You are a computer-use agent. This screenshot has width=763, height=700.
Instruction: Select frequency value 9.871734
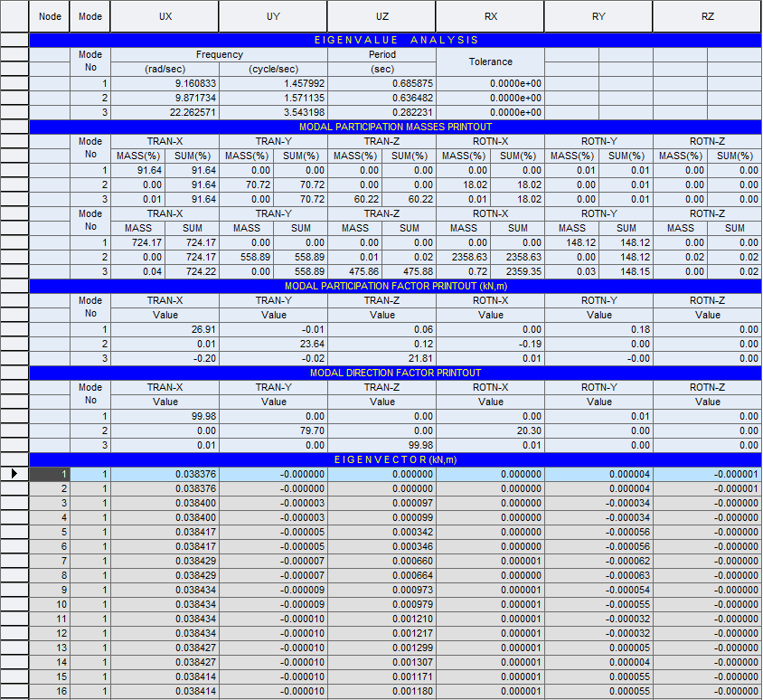click(x=165, y=98)
